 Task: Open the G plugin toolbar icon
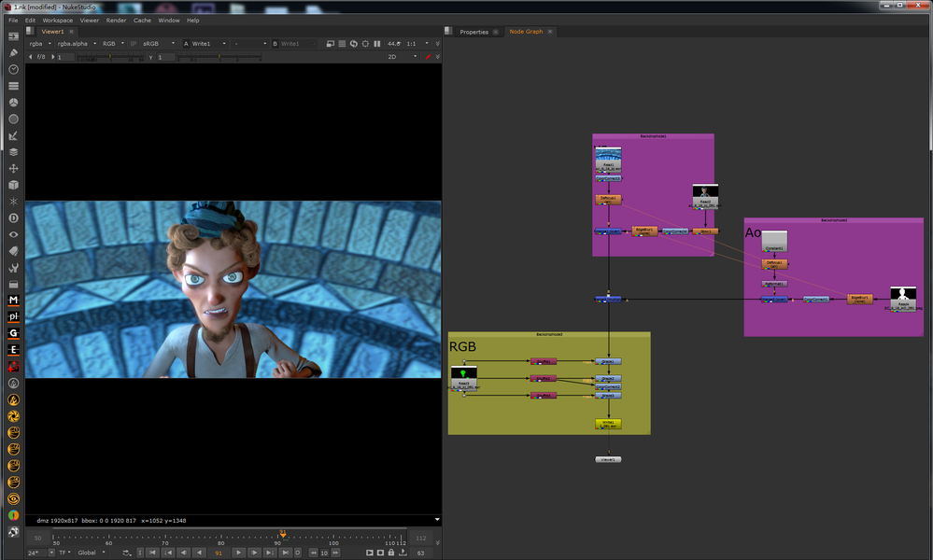[x=13, y=333]
